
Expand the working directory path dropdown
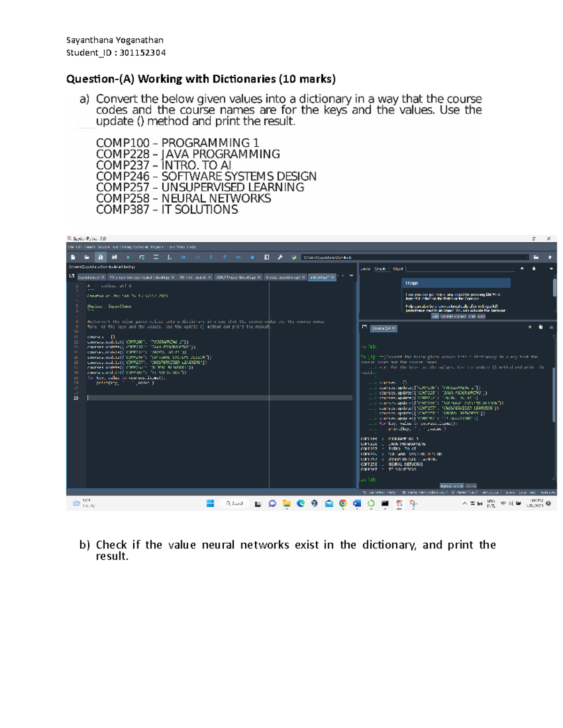pyautogui.click(x=528, y=257)
